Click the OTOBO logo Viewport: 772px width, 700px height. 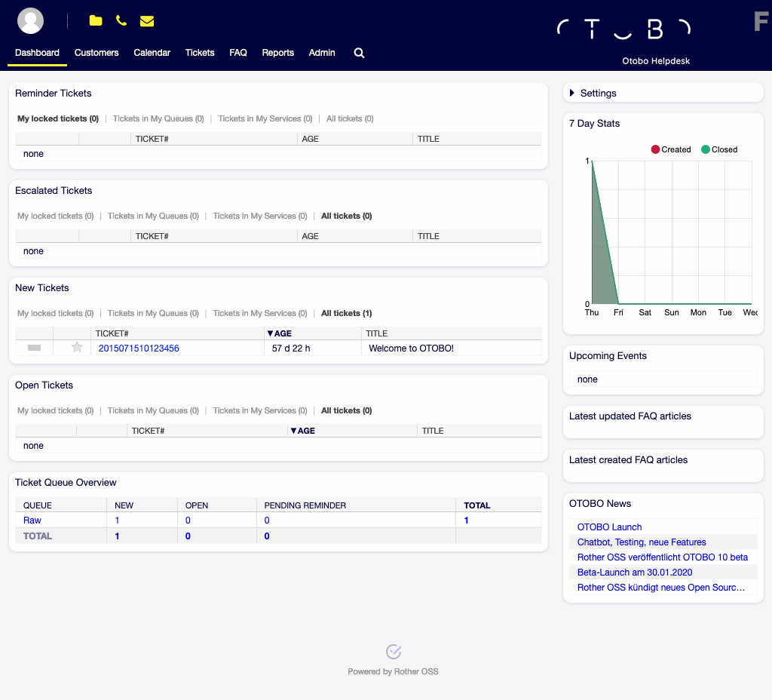click(x=623, y=29)
